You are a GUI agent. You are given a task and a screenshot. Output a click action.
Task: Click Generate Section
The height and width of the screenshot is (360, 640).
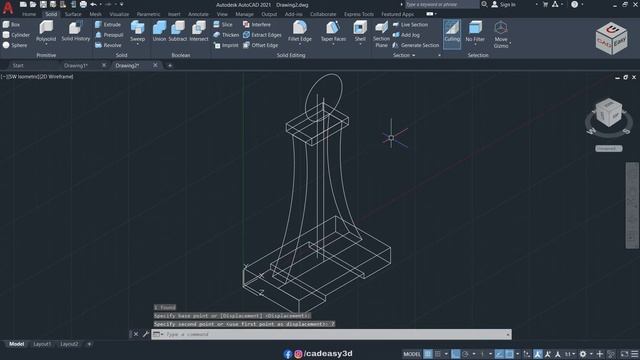416,45
